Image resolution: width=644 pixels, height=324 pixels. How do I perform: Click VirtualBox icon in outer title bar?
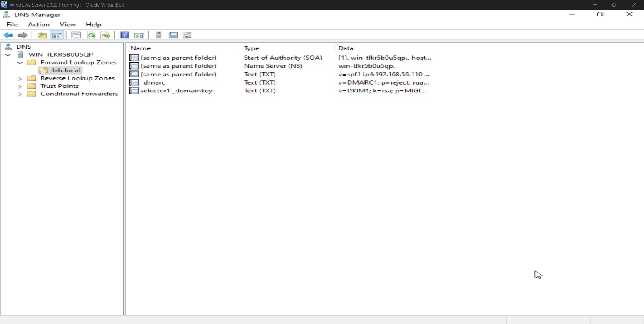pos(4,4)
